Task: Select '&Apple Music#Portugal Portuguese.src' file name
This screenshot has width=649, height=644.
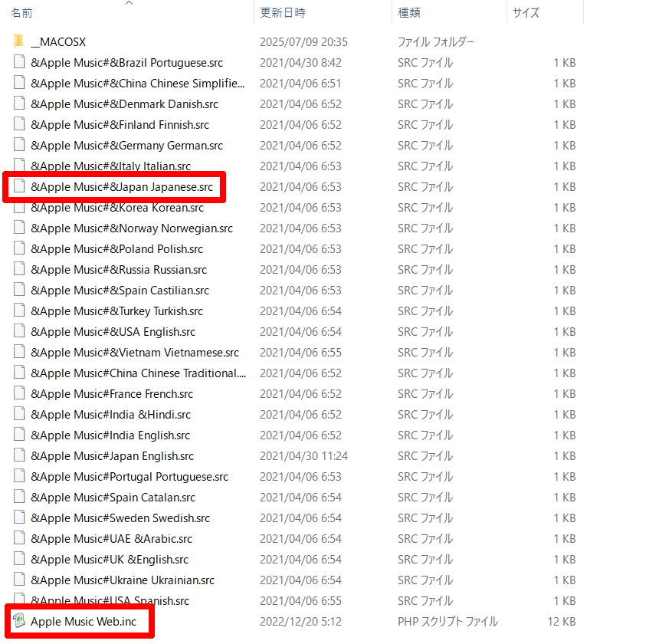Action: (129, 477)
